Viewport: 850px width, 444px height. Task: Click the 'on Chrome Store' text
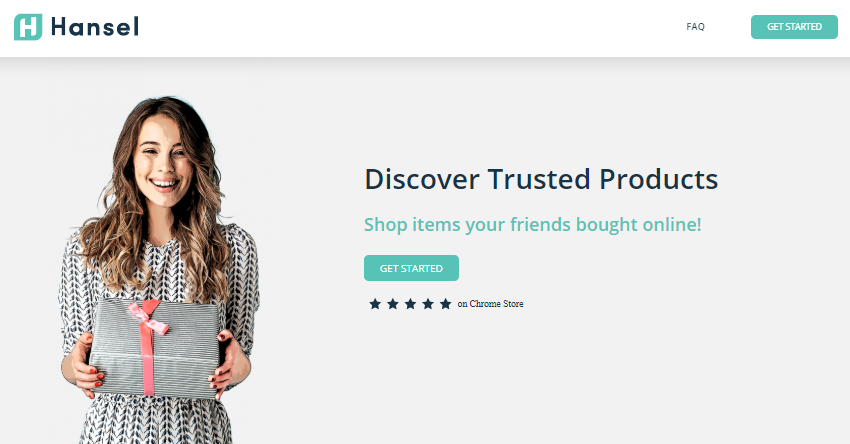coord(490,304)
